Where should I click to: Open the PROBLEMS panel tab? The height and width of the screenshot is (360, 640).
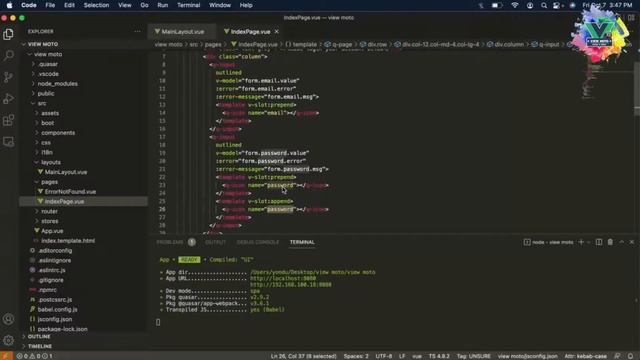[170, 242]
